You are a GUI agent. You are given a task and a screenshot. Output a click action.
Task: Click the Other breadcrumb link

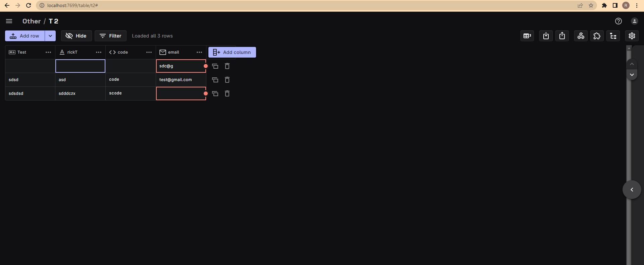pyautogui.click(x=32, y=21)
